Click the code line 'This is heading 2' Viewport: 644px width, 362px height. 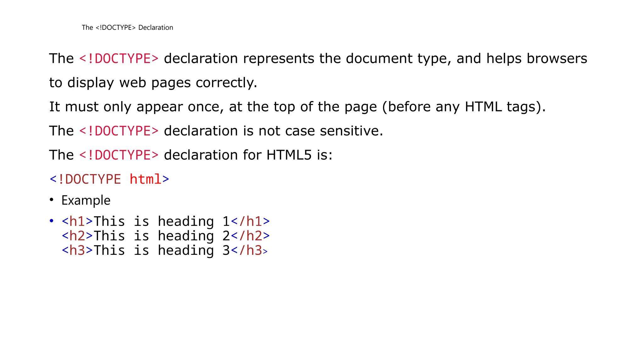coord(166,236)
